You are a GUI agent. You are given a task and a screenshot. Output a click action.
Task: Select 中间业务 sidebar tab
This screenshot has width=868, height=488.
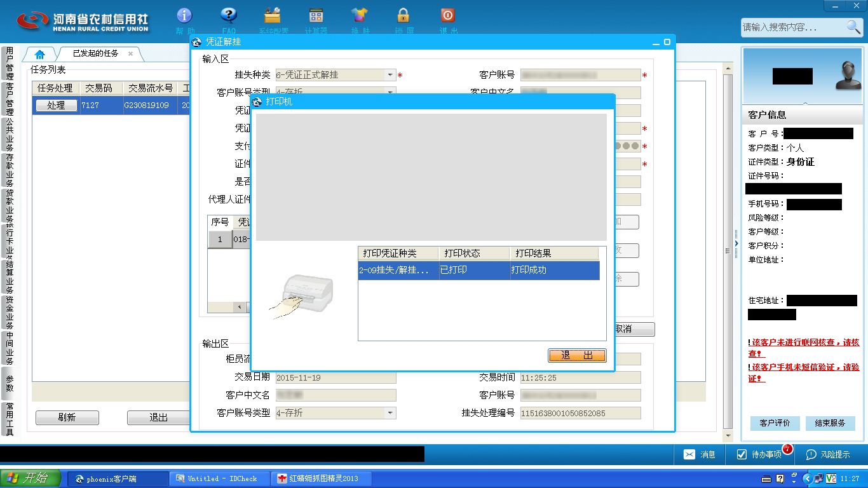point(10,348)
